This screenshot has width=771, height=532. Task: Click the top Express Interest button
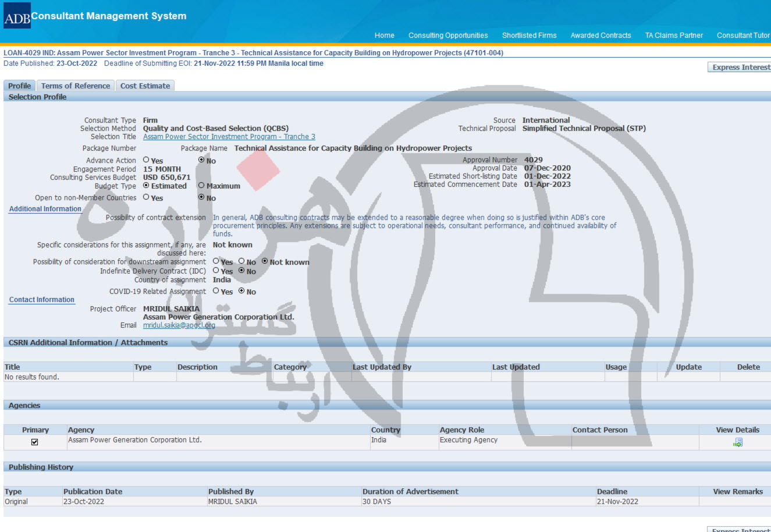click(x=740, y=68)
